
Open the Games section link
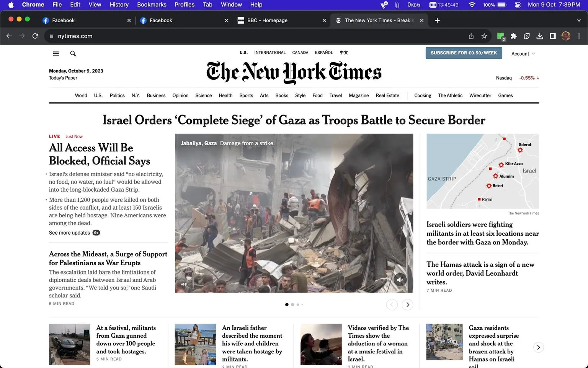click(505, 95)
